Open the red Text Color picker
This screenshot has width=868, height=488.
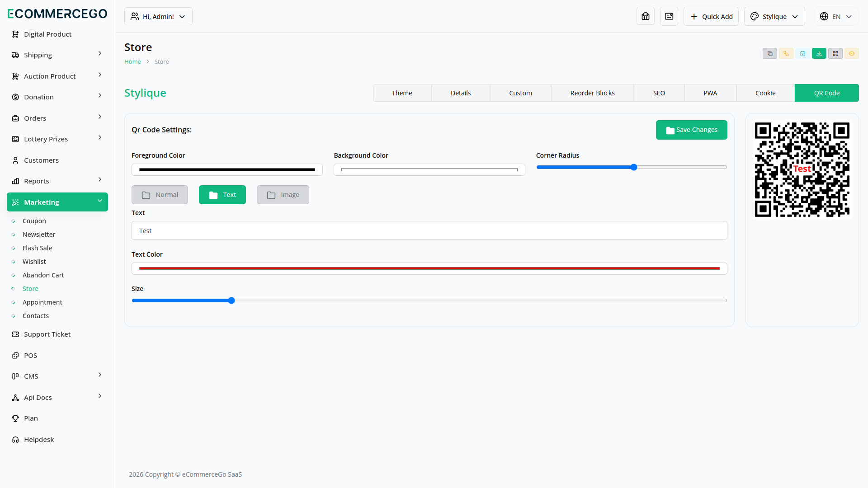[x=429, y=268]
